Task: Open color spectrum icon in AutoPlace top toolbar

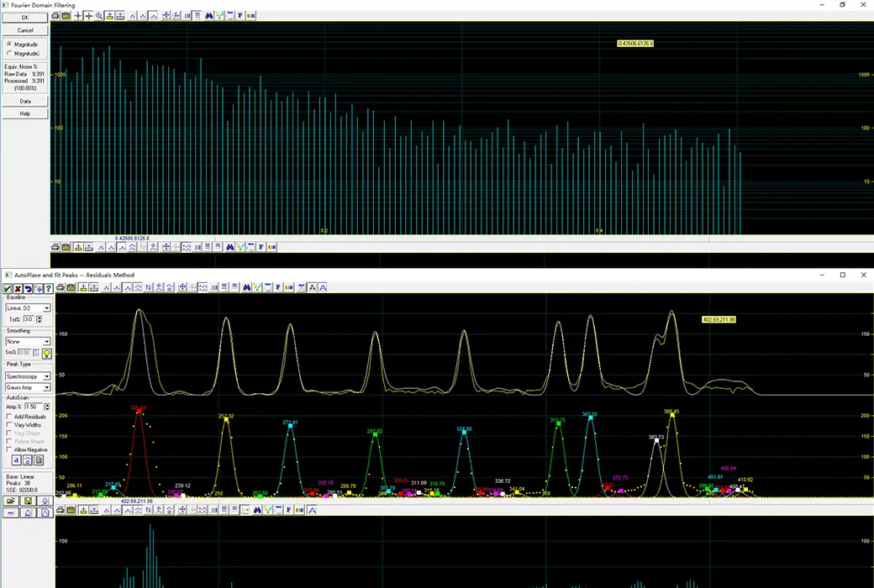Action: click(289, 287)
